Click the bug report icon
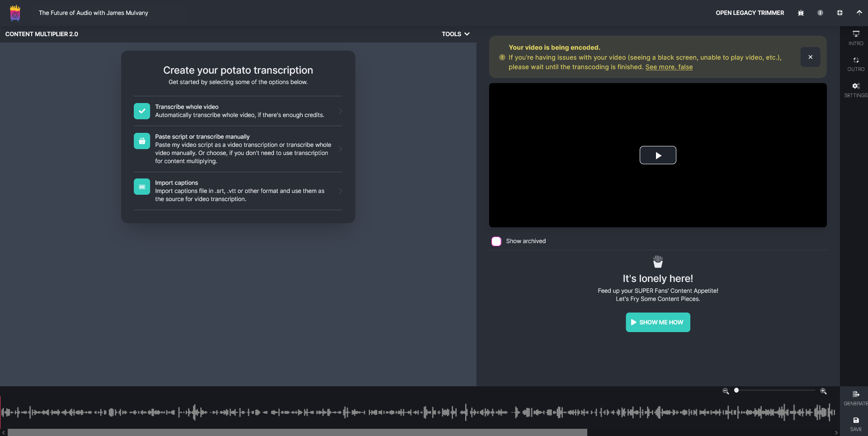Screen dimensions: 868x436 point(801,13)
